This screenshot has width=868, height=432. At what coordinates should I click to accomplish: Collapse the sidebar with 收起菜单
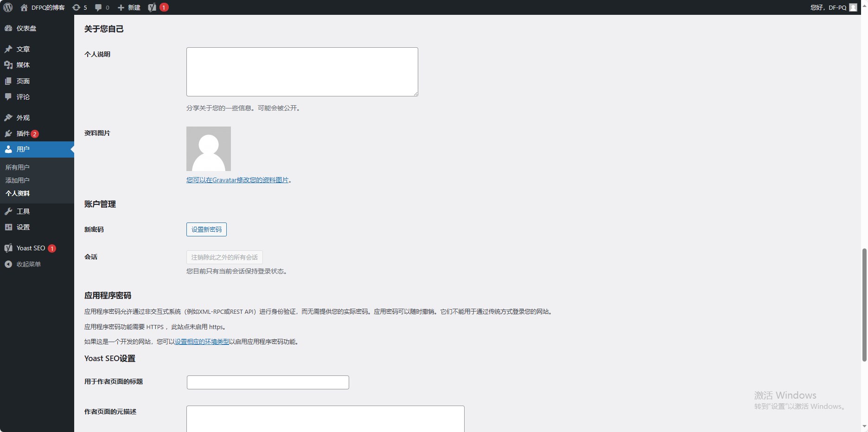tap(28, 264)
